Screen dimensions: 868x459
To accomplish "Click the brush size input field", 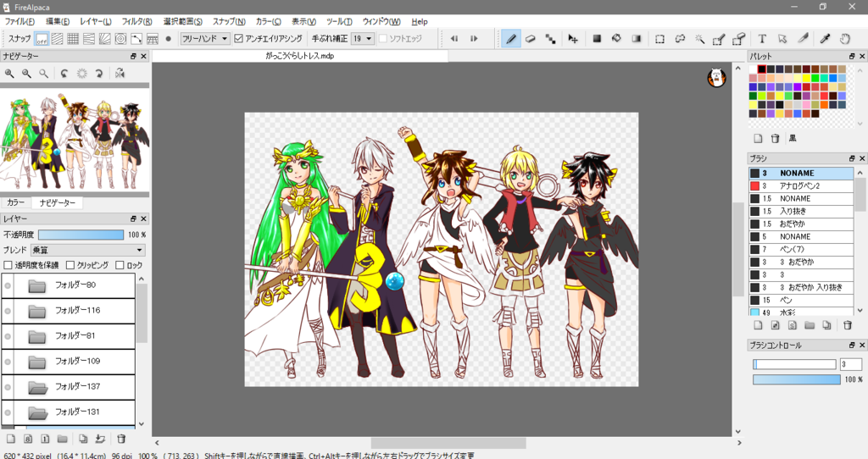I will [x=851, y=364].
